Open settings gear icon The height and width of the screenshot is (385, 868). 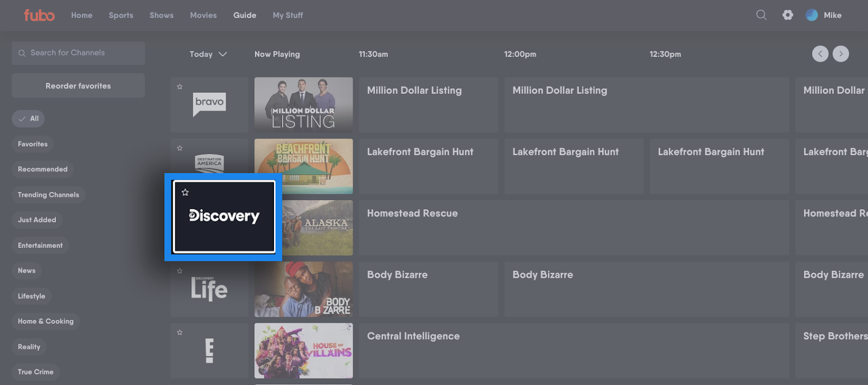788,15
